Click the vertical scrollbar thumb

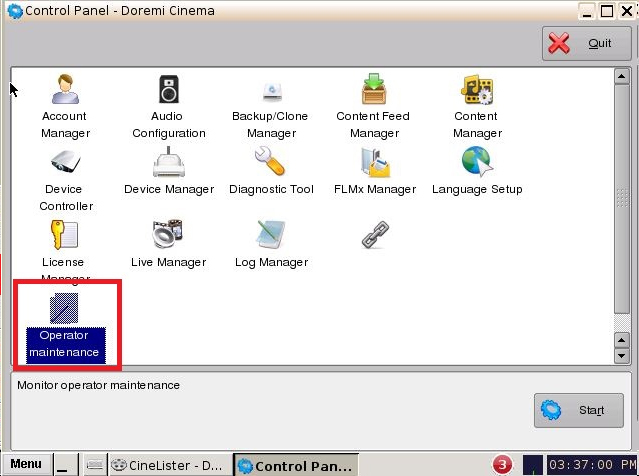(x=622, y=199)
